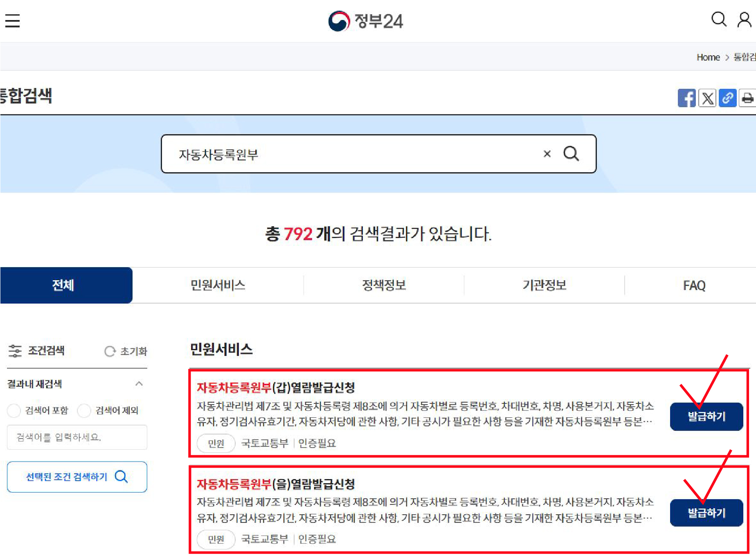The width and height of the screenshot is (756, 556).
Task: Click the 정부24 logo
Action: (366, 21)
